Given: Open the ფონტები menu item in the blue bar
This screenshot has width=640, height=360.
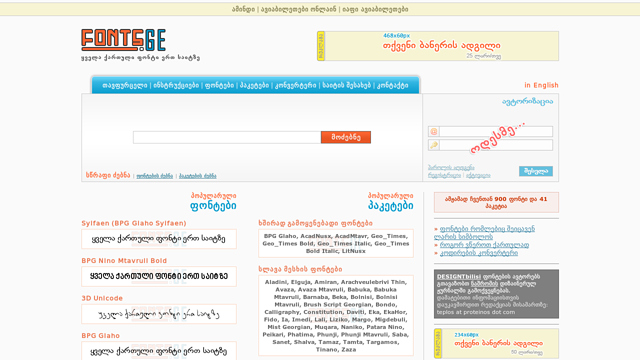Looking at the screenshot, I should point(219,85).
